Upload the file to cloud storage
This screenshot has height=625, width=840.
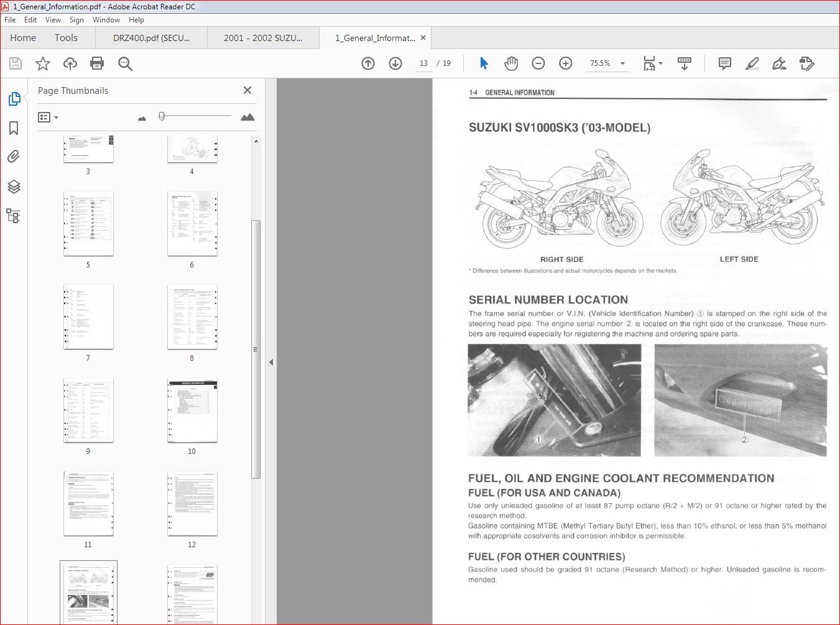[x=70, y=63]
